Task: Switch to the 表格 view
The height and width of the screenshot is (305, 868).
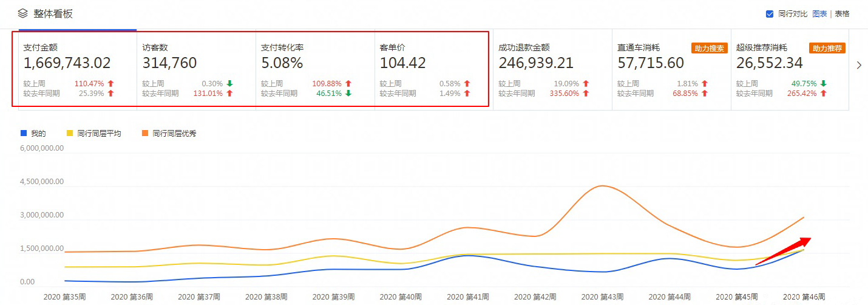Action: pyautogui.click(x=842, y=14)
